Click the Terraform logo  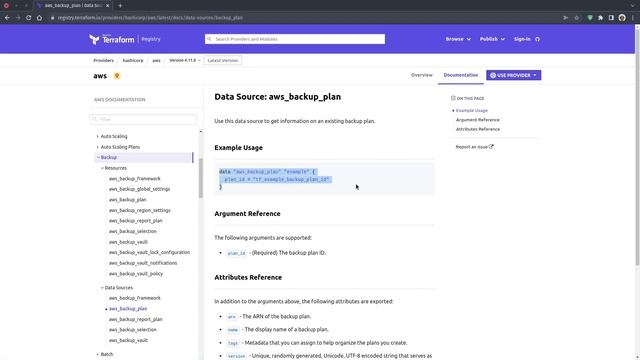(x=111, y=39)
